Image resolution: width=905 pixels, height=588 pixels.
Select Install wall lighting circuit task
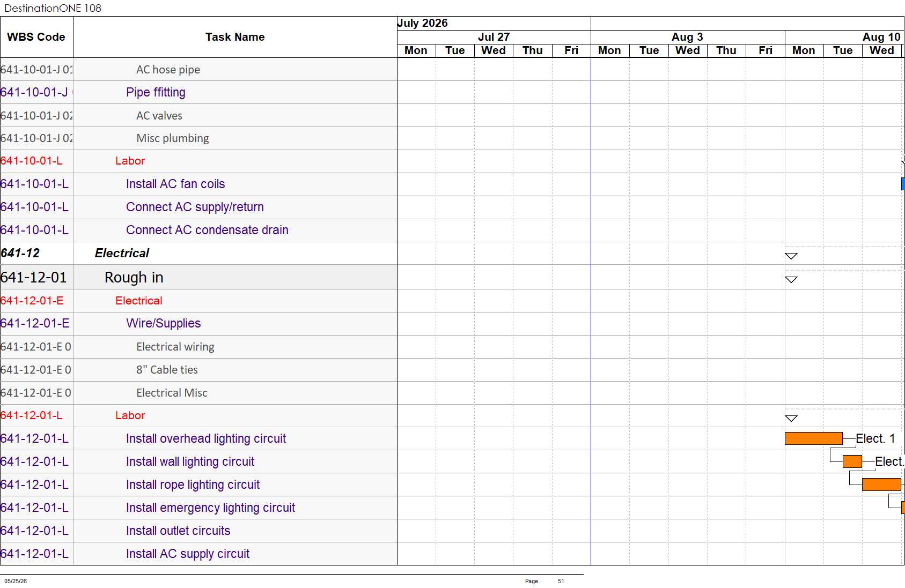click(x=190, y=462)
